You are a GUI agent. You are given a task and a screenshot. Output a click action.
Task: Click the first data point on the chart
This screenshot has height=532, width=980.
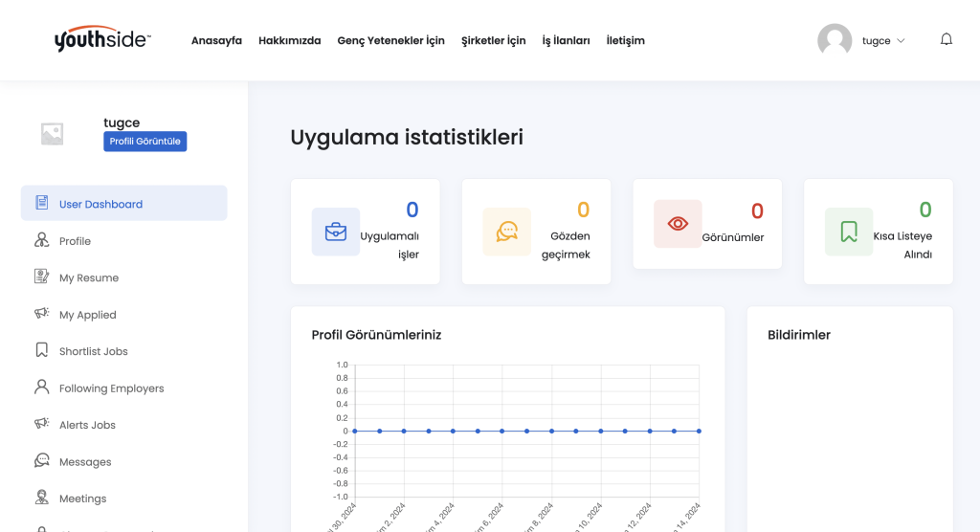(355, 431)
